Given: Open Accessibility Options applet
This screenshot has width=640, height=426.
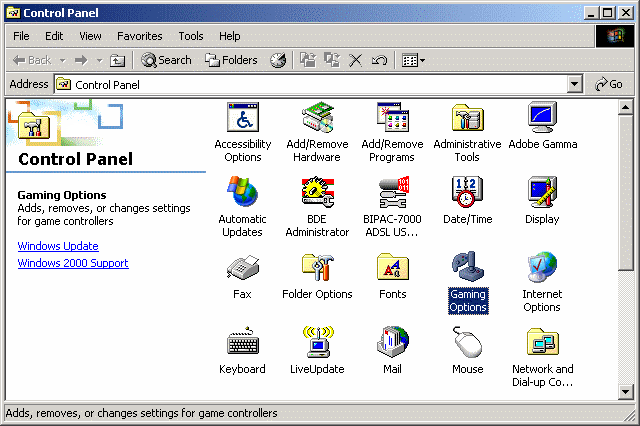Looking at the screenshot, I should click(243, 117).
